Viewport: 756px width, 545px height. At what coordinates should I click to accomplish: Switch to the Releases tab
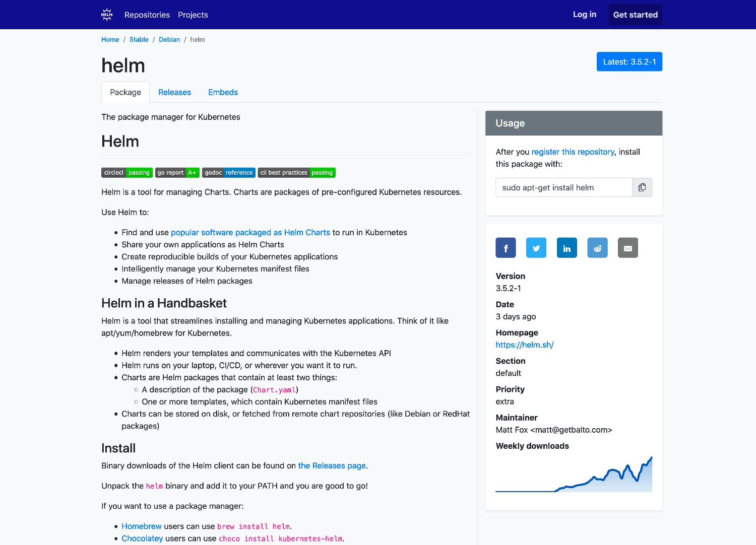174,92
